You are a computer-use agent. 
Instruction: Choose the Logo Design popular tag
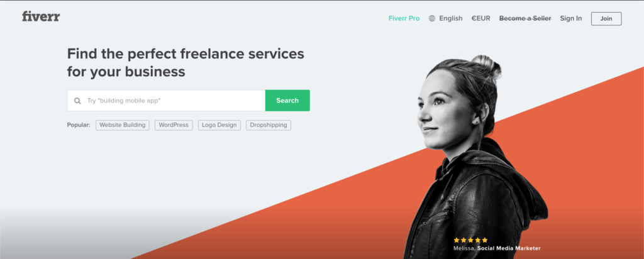point(219,125)
